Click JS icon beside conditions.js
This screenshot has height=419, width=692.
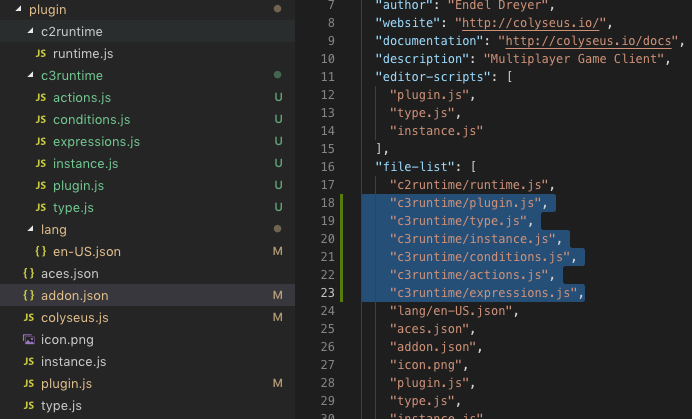coord(41,119)
